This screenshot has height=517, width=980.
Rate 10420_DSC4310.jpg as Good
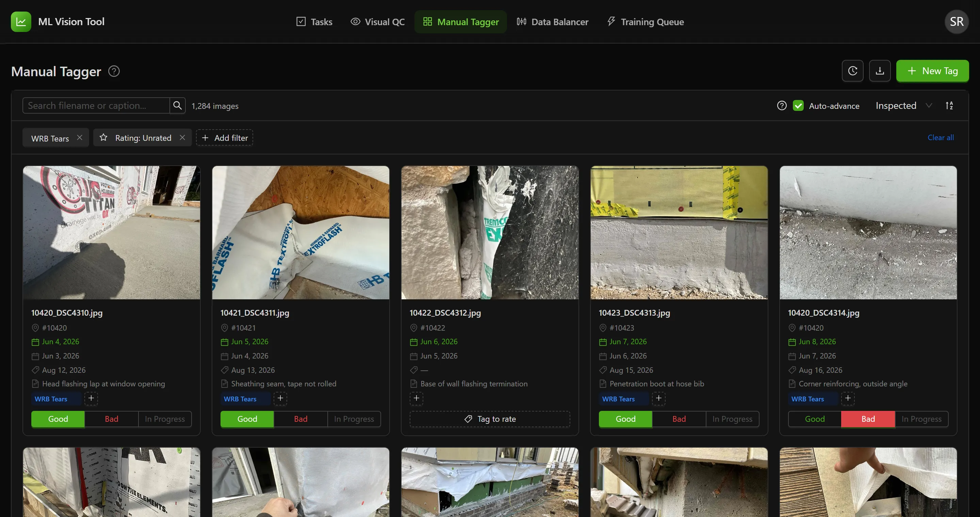(58, 419)
